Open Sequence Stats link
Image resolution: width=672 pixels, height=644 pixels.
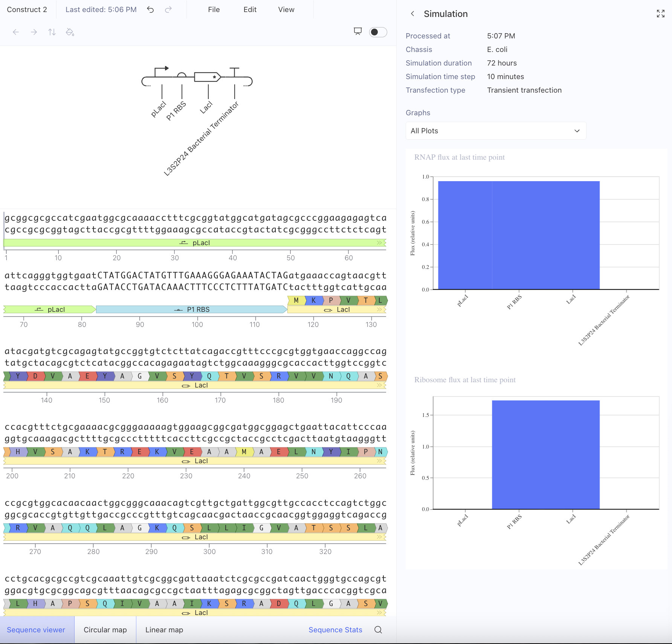[x=335, y=630]
